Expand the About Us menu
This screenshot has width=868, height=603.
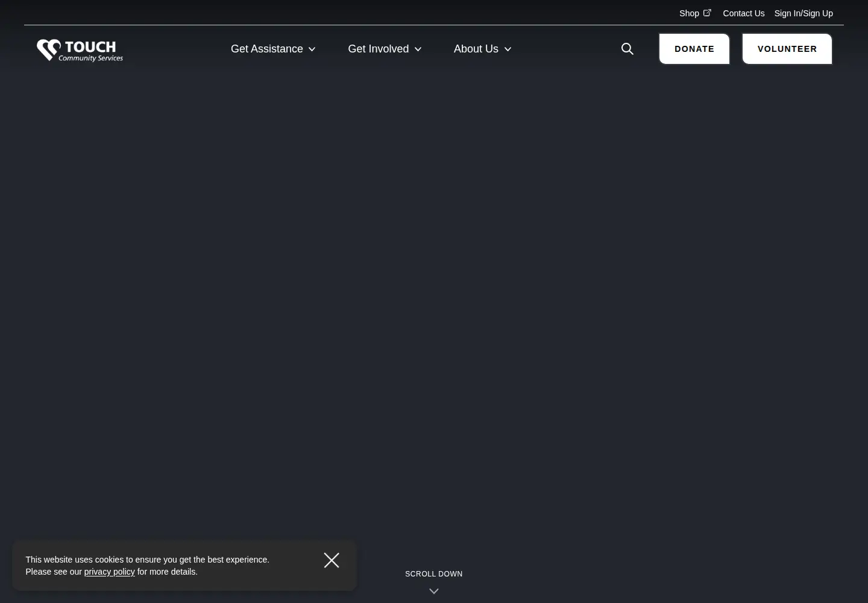[482, 49]
